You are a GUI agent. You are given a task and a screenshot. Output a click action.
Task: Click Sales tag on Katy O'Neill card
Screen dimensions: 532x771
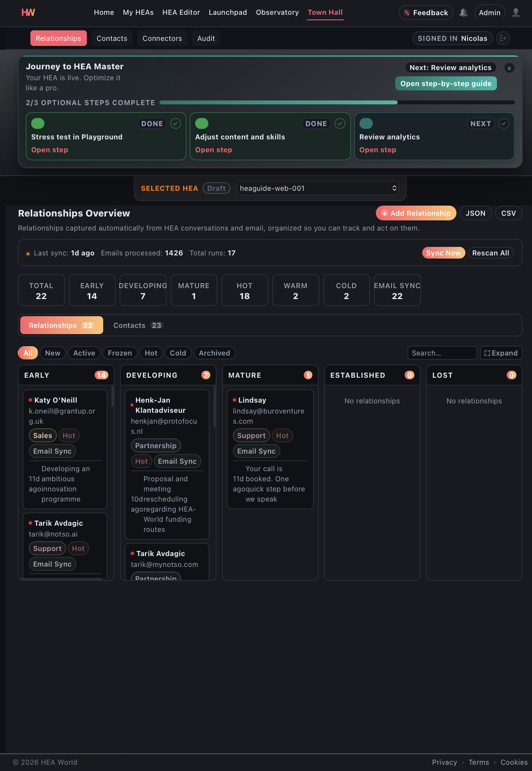click(x=43, y=436)
